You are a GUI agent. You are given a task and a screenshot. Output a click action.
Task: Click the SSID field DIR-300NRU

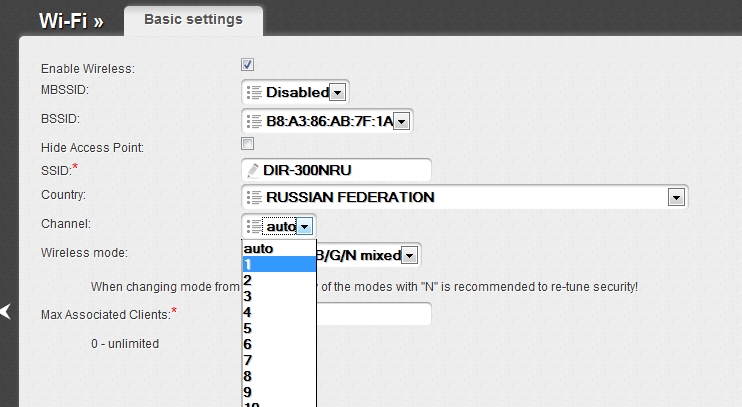click(340, 171)
